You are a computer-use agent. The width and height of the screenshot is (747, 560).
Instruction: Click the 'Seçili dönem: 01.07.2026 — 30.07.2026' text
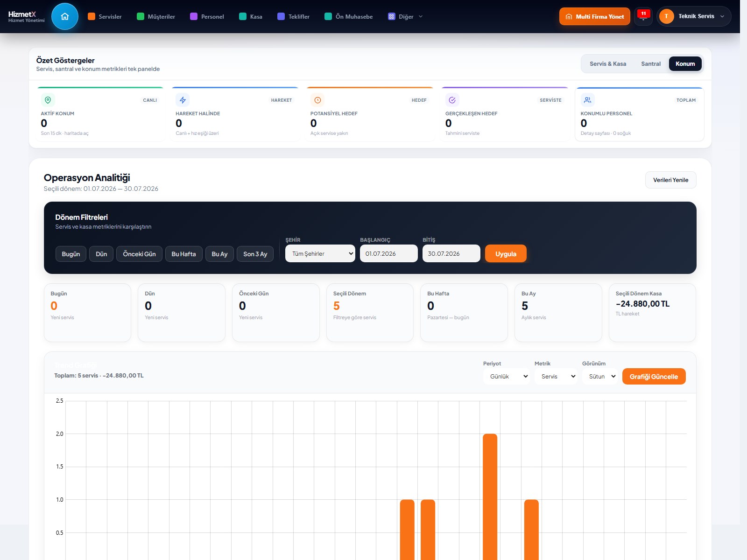coord(101,189)
